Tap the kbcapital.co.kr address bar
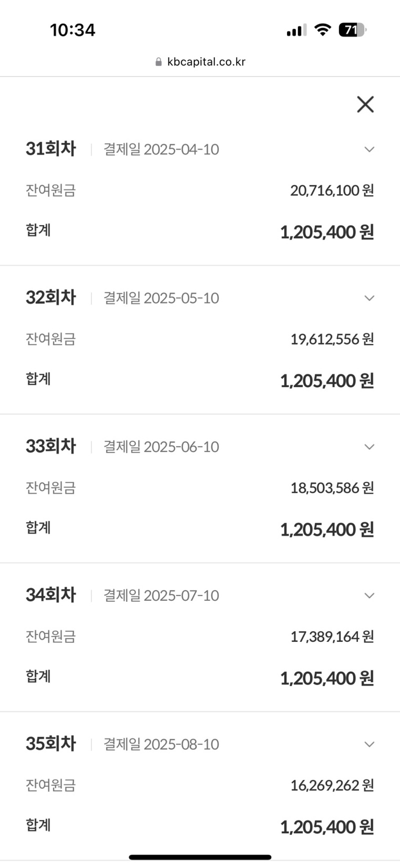400x868 pixels. click(x=206, y=62)
